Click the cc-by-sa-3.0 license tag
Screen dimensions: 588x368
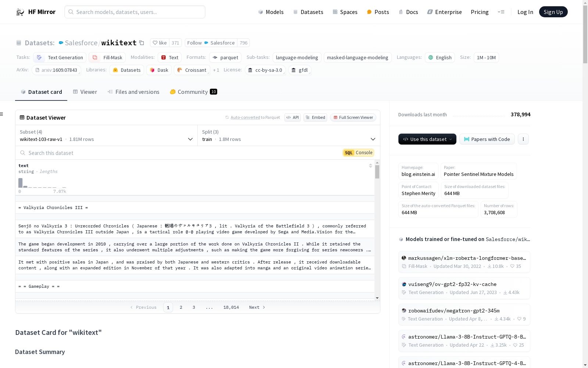pos(265,70)
